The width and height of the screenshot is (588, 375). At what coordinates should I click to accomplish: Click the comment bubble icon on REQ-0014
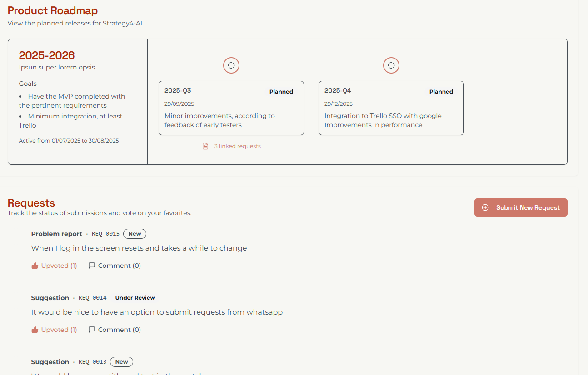tap(92, 330)
